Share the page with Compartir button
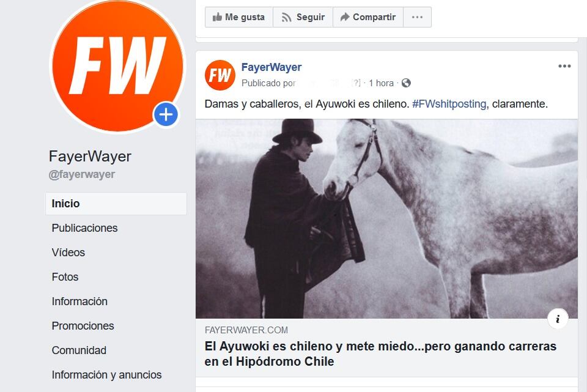 pyautogui.click(x=368, y=17)
